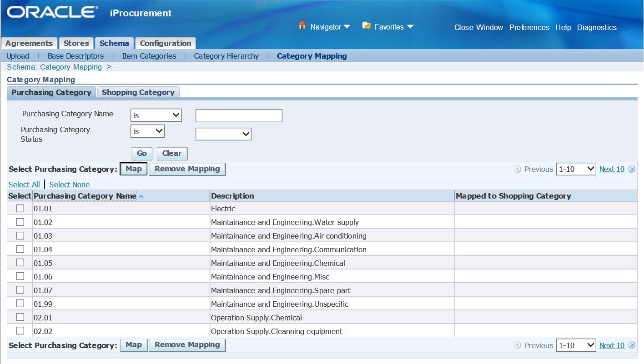Tick checkbox for category 02.01
Image resolution: width=644 pixels, height=364 pixels.
(20, 317)
